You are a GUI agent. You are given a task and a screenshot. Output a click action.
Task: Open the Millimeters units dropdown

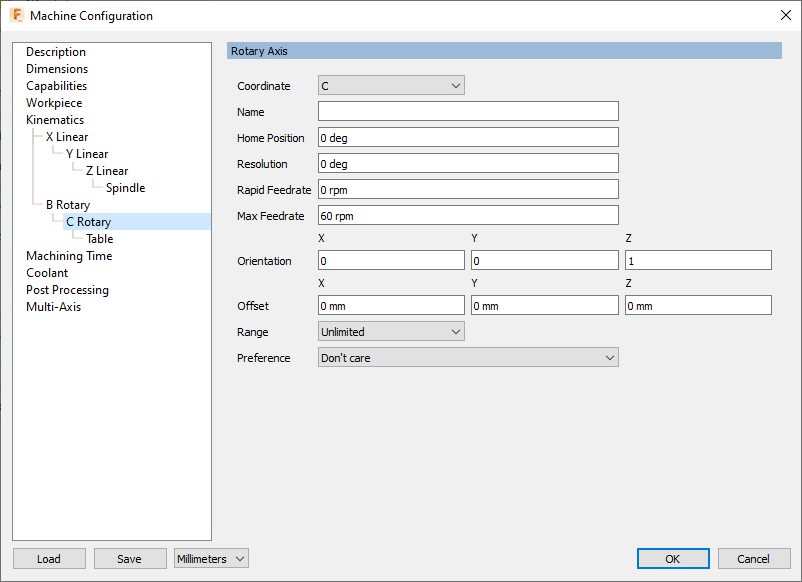click(x=211, y=559)
